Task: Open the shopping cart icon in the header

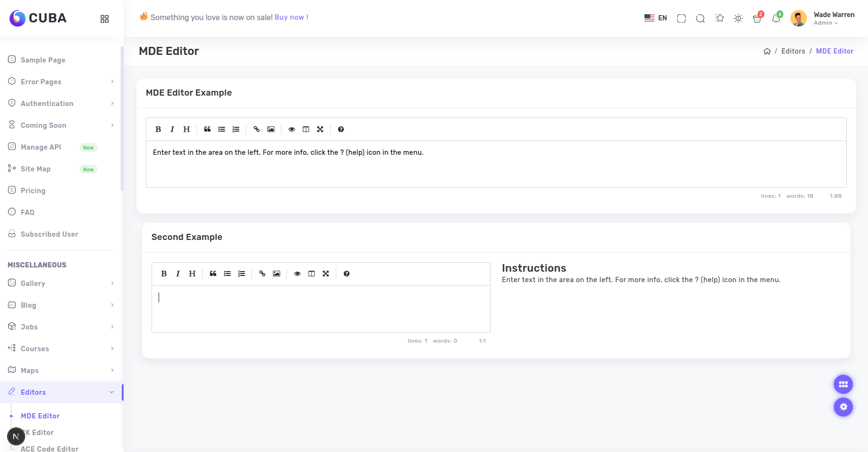Action: pyautogui.click(x=757, y=18)
